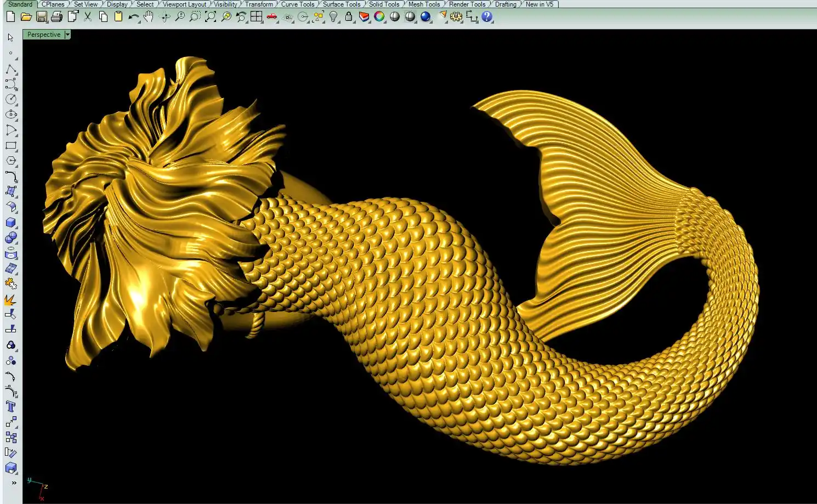Open a file using the folder icon

pyautogui.click(x=26, y=17)
